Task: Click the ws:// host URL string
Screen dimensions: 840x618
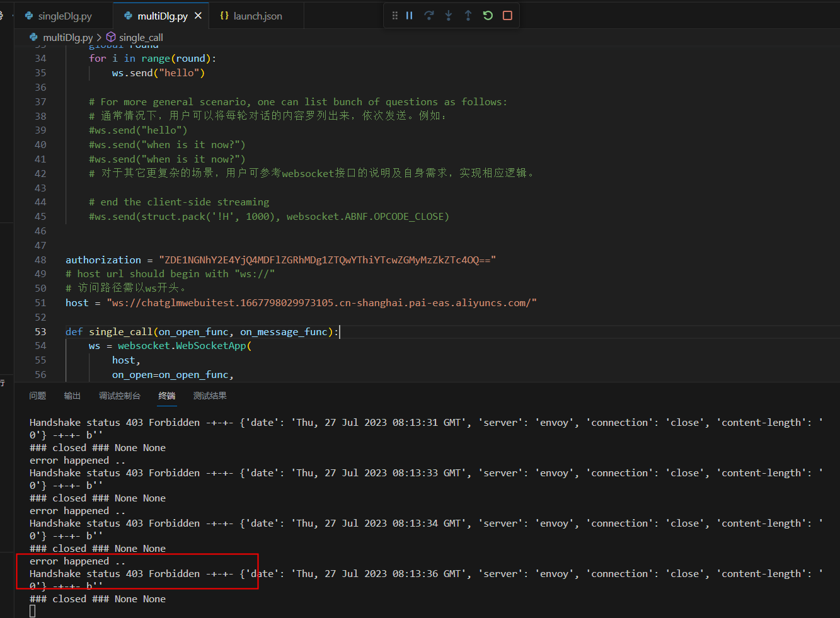Action: [321, 303]
